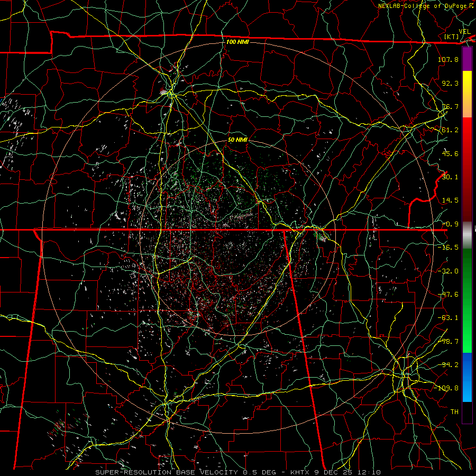Select the 61.2 velocity scale value

450,130
